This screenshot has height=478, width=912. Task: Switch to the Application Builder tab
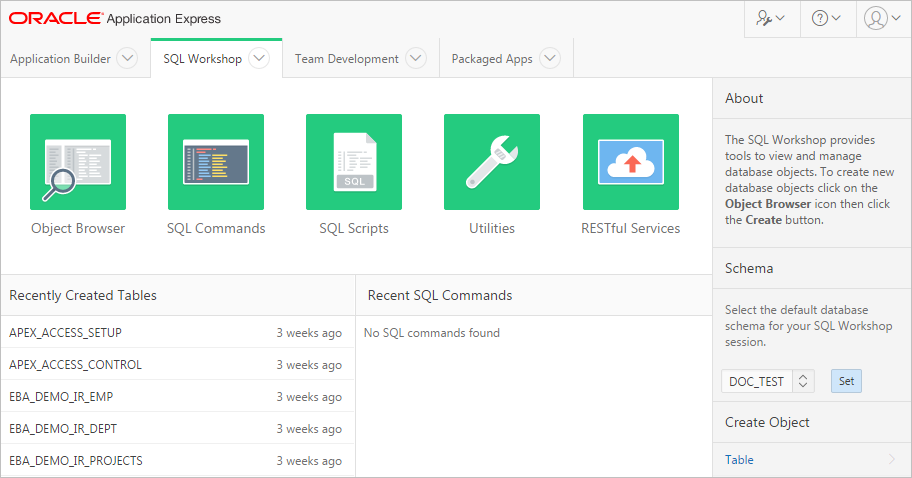[61, 59]
